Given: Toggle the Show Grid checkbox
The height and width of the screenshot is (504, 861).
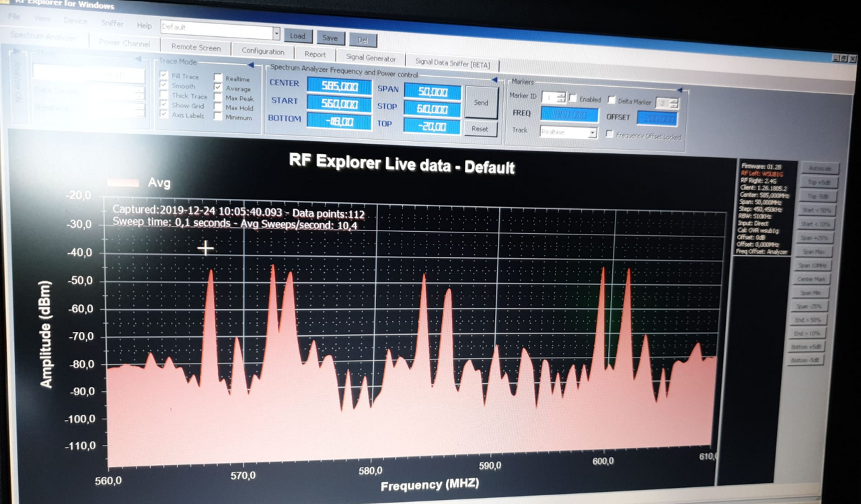Looking at the screenshot, I should click(x=163, y=104).
